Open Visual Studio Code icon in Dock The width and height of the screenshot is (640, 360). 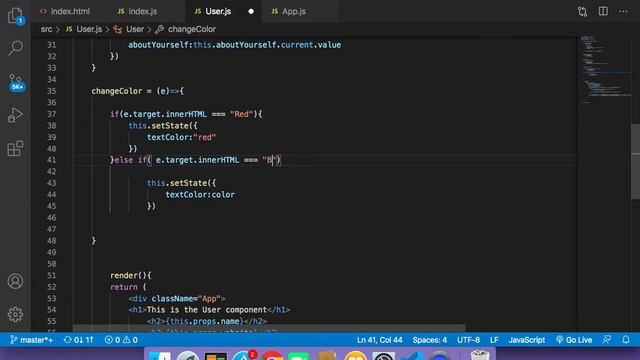coord(411,356)
